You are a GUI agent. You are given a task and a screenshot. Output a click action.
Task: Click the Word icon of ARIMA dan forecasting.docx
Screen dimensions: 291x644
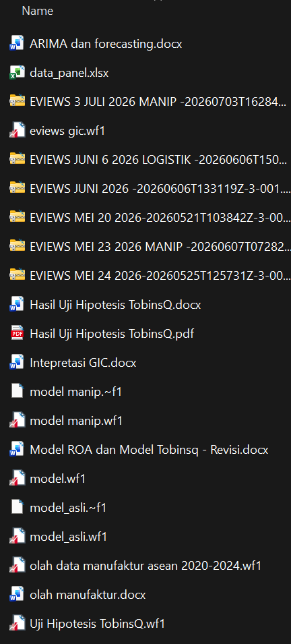(x=17, y=44)
